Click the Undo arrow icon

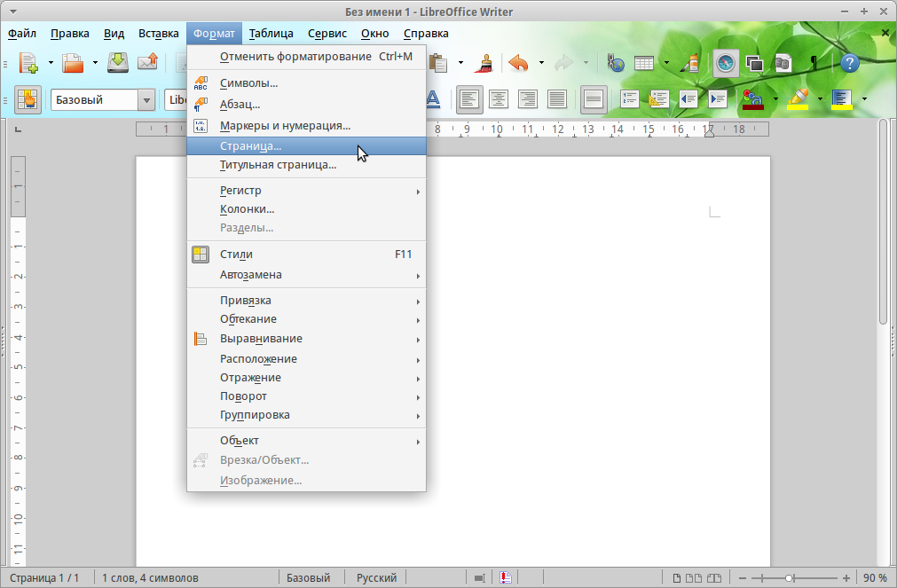[518, 62]
